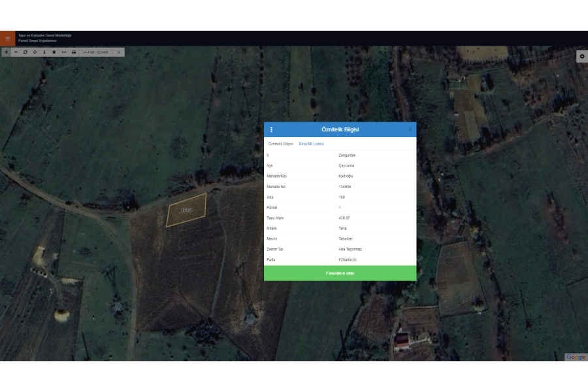Click the coordinates display in toolbar
This screenshot has height=392, width=588.
click(x=95, y=52)
